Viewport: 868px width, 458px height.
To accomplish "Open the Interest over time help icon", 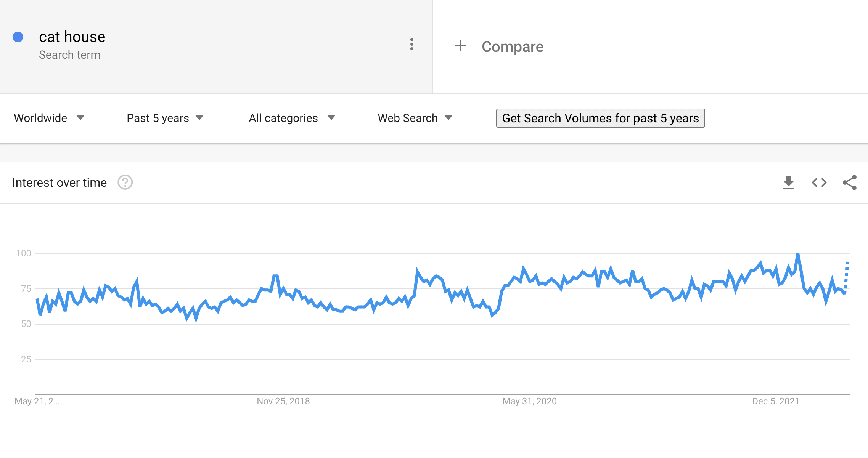I will coord(125,183).
